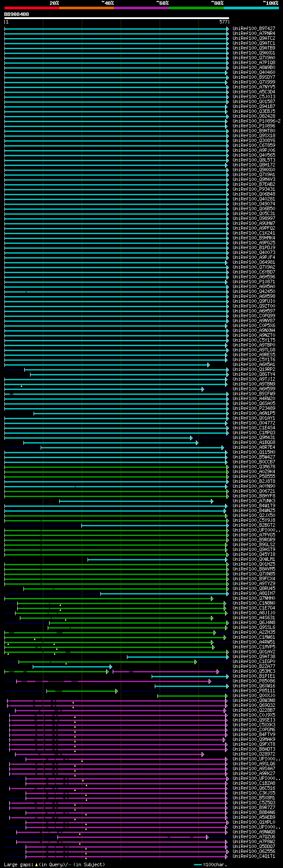Click hit name UniRef100_Q2JX50
This screenshot has width=283, height=868.
pyautogui.click(x=254, y=515)
